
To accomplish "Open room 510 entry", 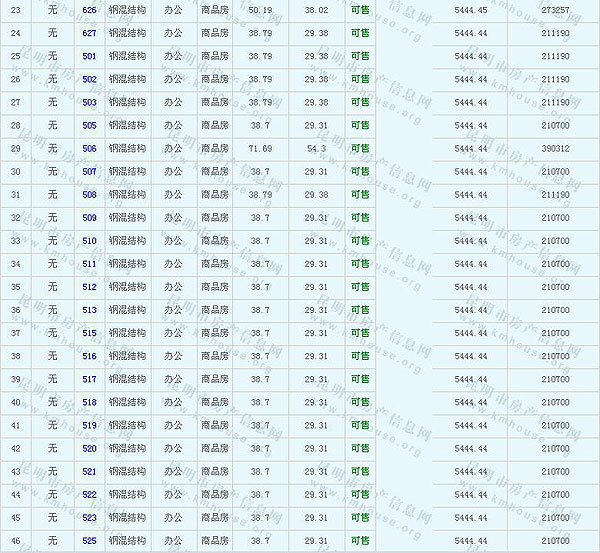I will tap(90, 241).
